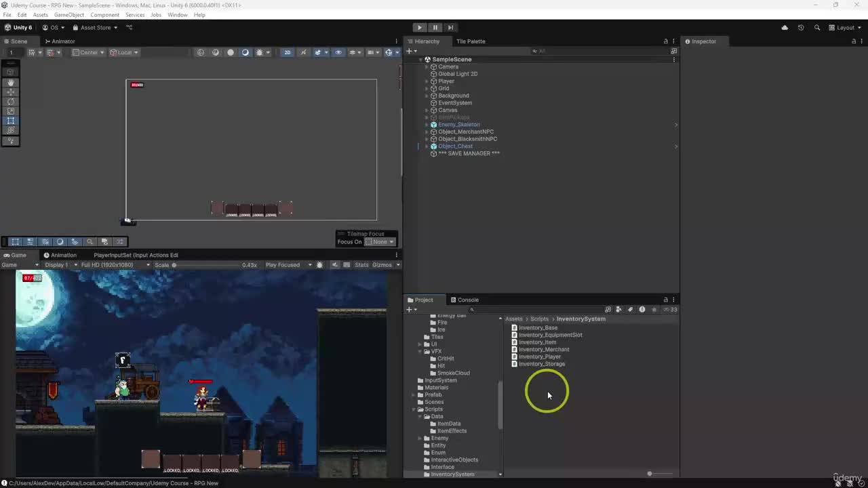The image size is (868, 488).
Task: Expand the Enemy_Skeleton hierarchy item
Action: [427, 125]
